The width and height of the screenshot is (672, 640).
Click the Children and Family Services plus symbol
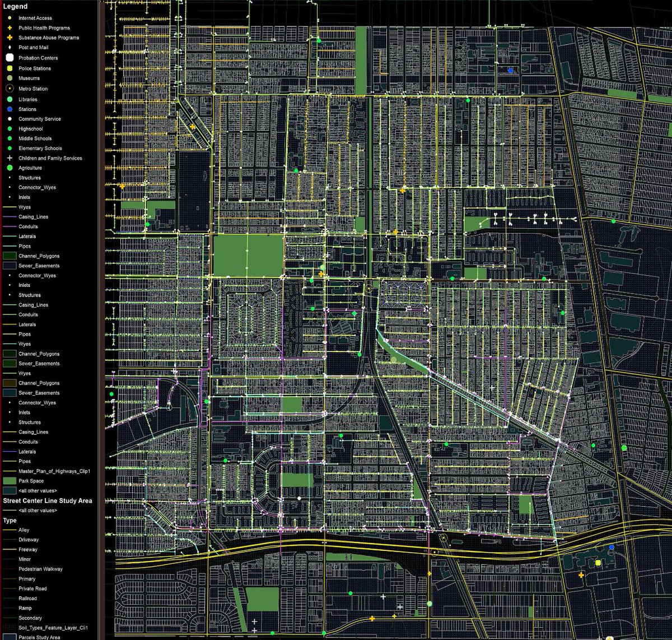click(10, 158)
